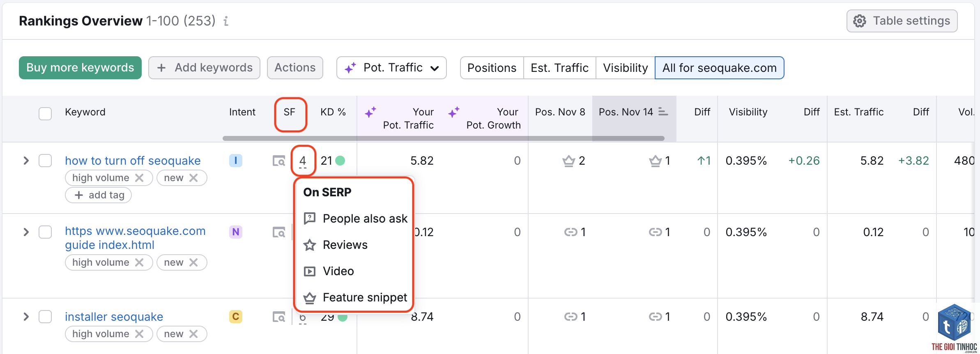The image size is (980, 354).
Task: Click the SF column header
Action: tap(290, 112)
